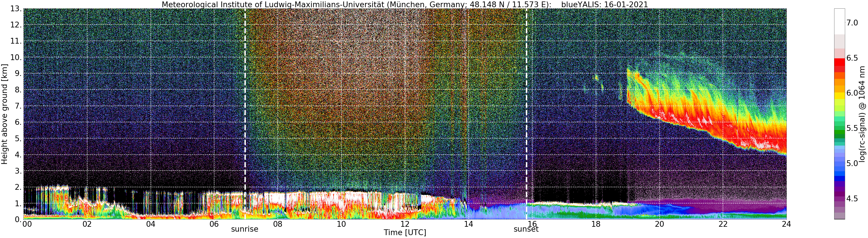Click the colorbar tick label '4.5'
Image resolution: width=868 pixels, height=238 pixels.
coord(852,199)
